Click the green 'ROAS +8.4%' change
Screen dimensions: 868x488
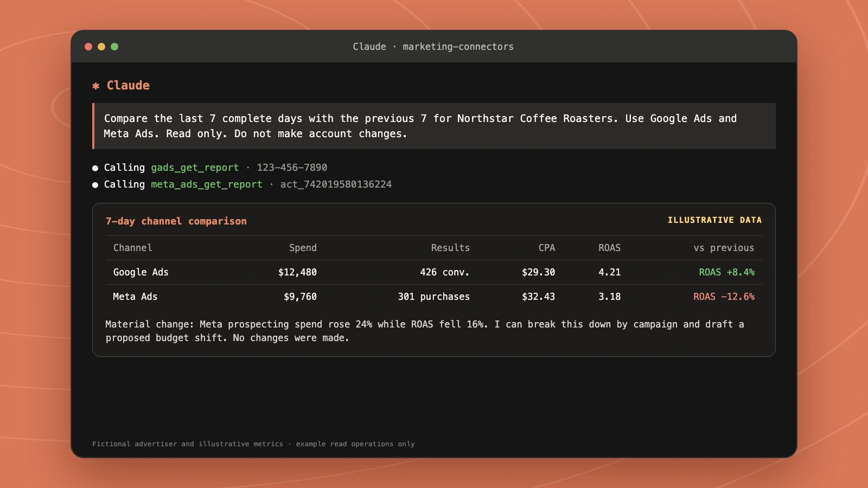(726, 272)
